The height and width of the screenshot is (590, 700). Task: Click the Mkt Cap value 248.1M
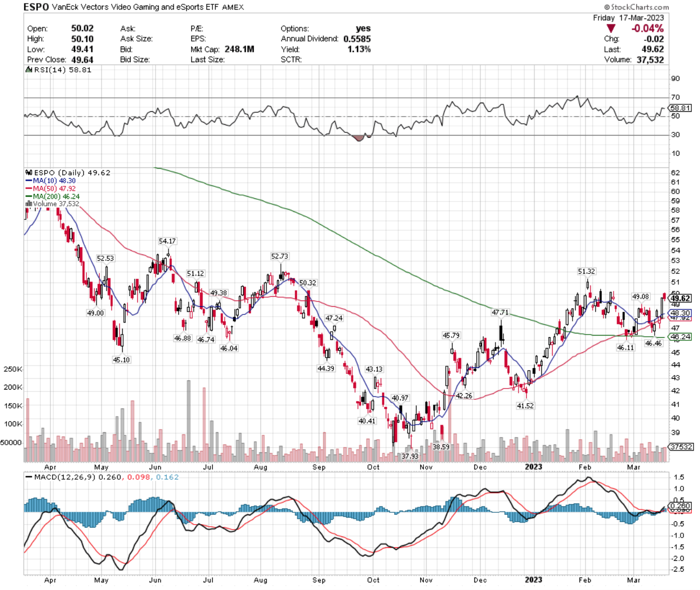pyautogui.click(x=239, y=49)
